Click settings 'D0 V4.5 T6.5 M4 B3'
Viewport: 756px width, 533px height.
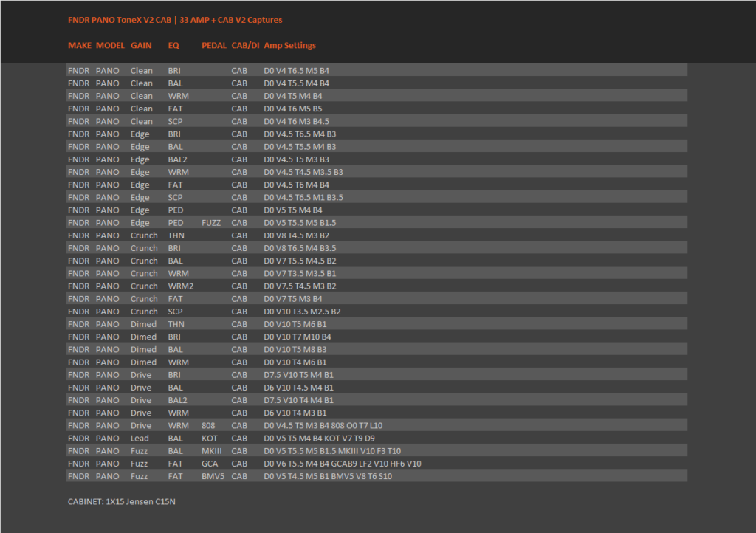point(300,134)
